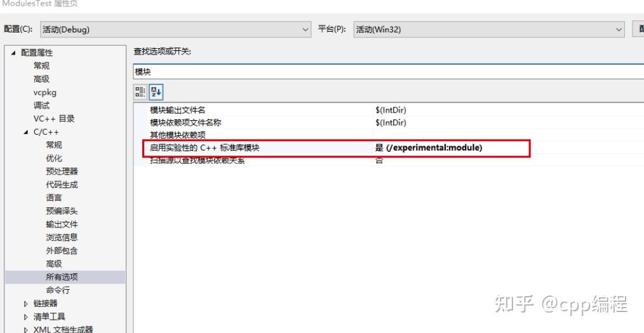
Task: Select 高级 under C/C++
Action: point(54,264)
